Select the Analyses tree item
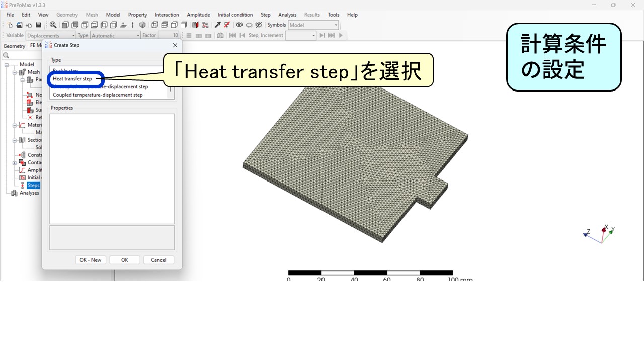Image resolution: width=644 pixels, height=362 pixels. pos(29,193)
